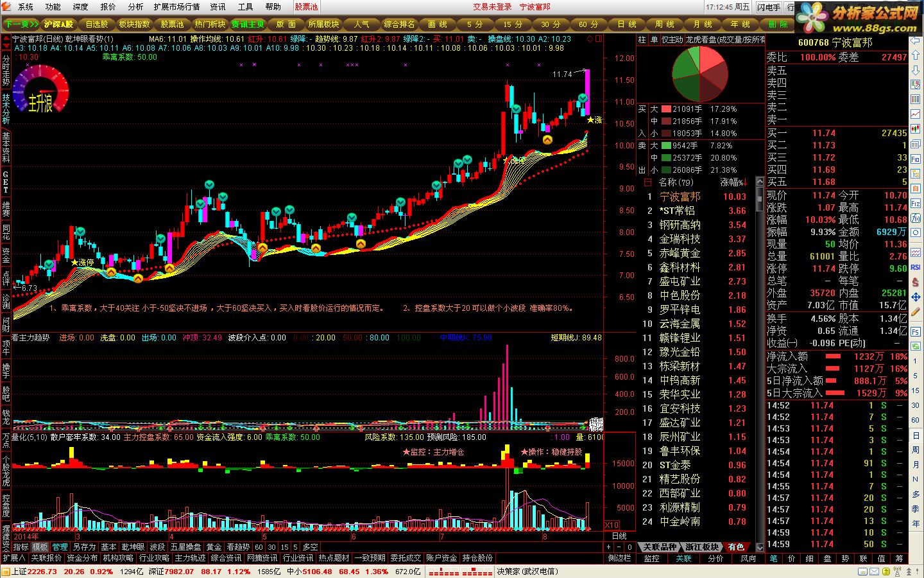The width and height of the screenshot is (924, 578).
Task: Open the 主升浪 gauge icon on chart
Action: [x=40, y=91]
